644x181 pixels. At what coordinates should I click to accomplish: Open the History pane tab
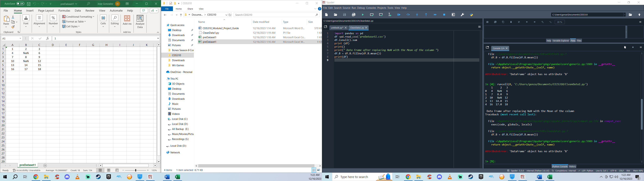(572, 166)
